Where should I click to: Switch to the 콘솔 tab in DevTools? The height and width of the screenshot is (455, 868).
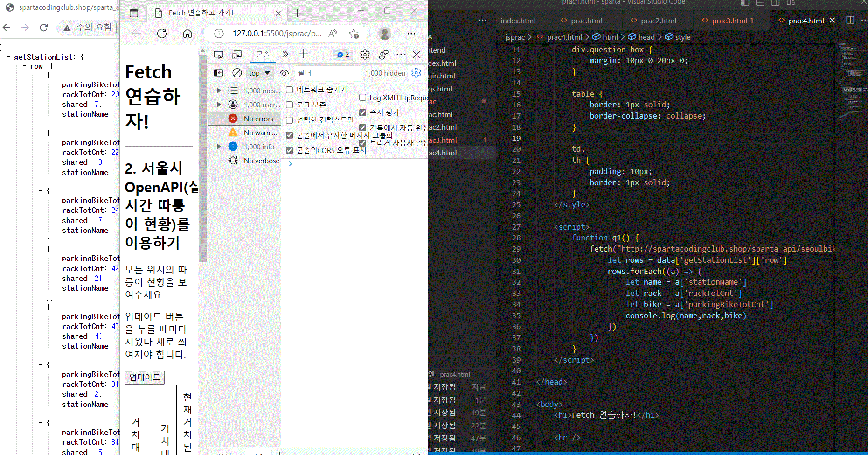pyautogui.click(x=263, y=55)
